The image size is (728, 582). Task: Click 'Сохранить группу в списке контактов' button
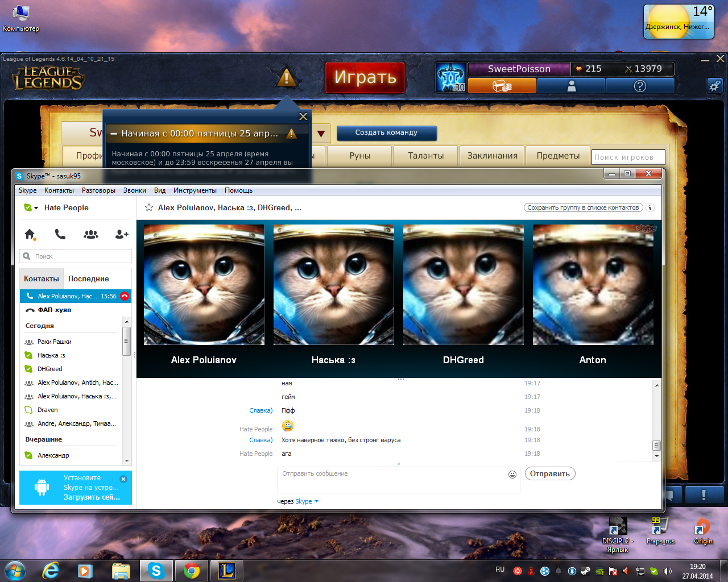point(583,207)
